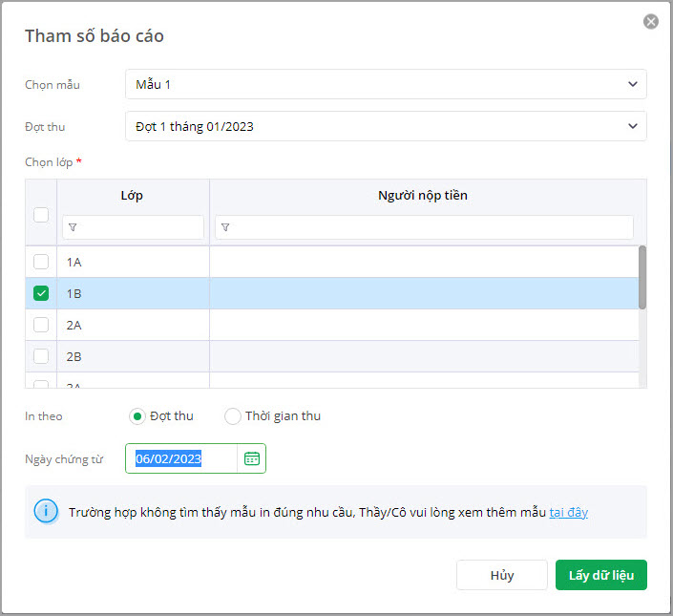This screenshot has width=673, height=616.
Task: Open the tại đây link
Action: coord(568,512)
